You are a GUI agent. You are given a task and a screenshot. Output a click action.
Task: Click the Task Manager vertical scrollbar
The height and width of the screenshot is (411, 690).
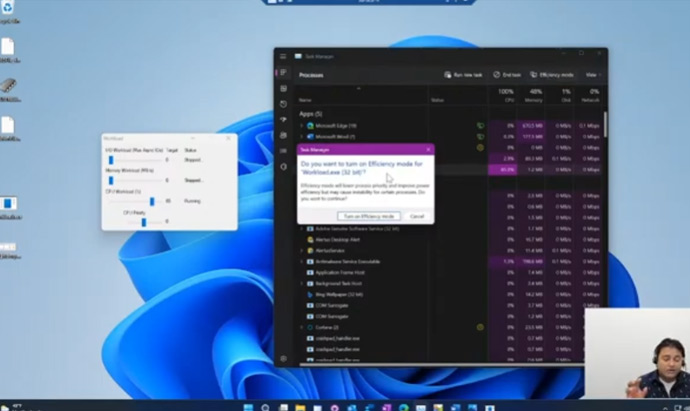pyautogui.click(x=606, y=125)
